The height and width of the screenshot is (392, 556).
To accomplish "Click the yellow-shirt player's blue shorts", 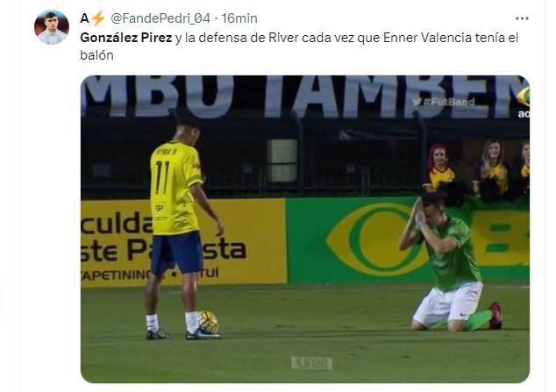I will coord(176,253).
